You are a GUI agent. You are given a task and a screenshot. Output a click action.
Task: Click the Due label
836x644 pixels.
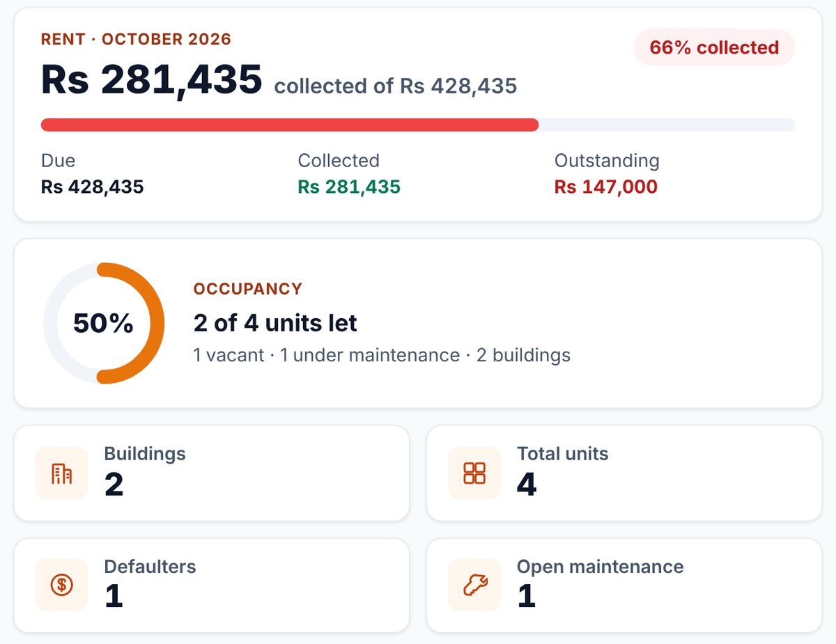click(x=58, y=161)
